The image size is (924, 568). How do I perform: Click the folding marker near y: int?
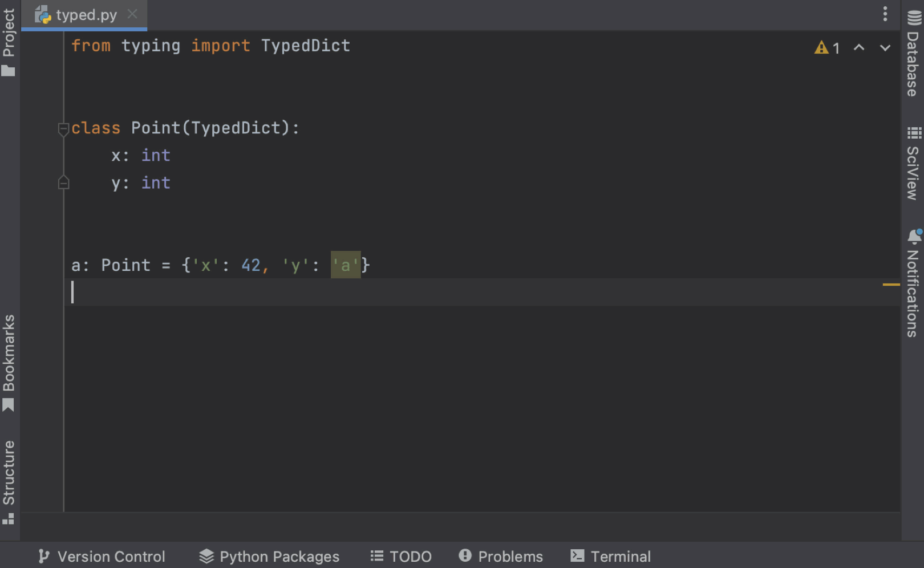63,182
